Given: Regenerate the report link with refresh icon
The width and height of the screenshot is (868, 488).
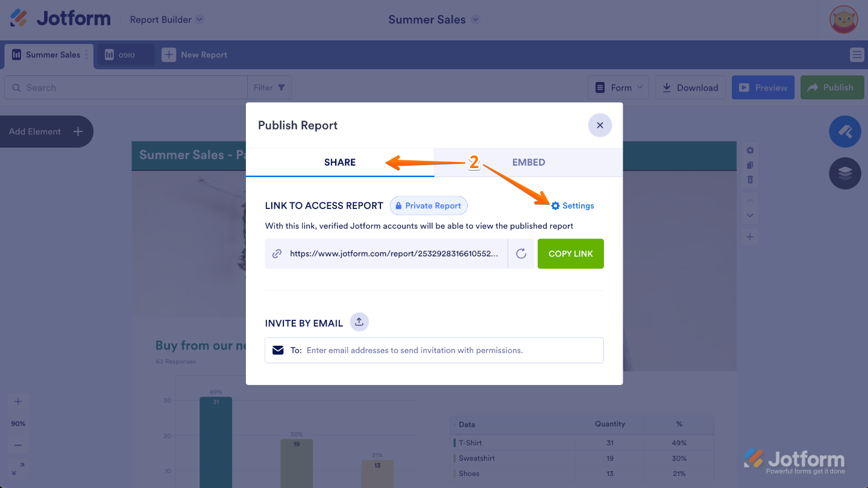Looking at the screenshot, I should click(x=521, y=253).
